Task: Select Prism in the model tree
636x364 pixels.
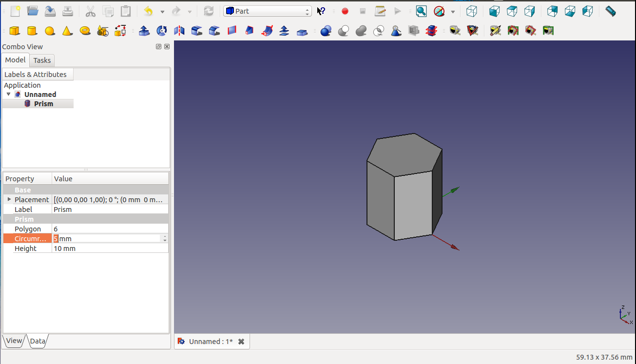Action: (43, 104)
